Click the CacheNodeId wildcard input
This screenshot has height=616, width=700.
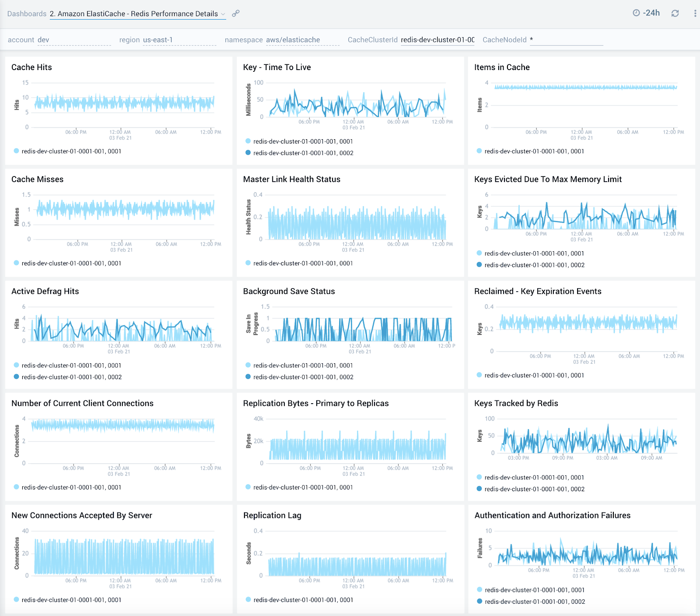tap(567, 39)
